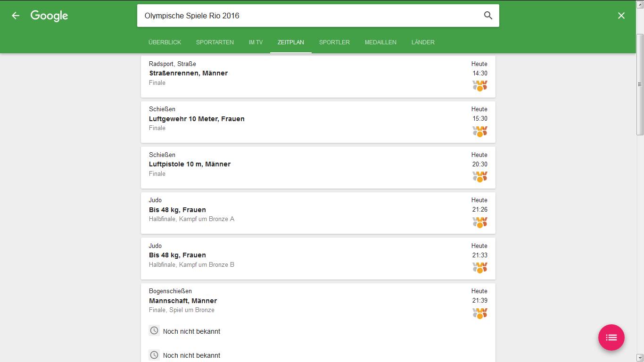The height and width of the screenshot is (362, 644).
Task: Switch to the ÜBERBLICK tab
Action: click(165, 42)
